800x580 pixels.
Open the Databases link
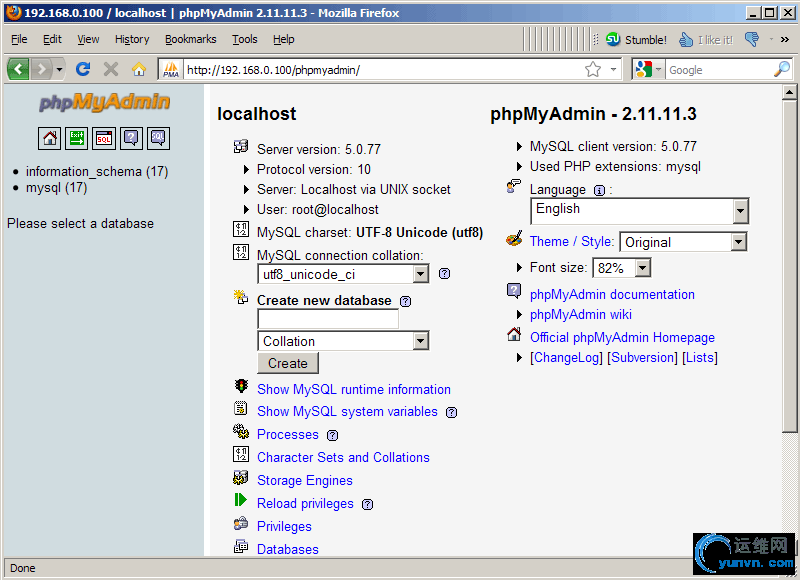point(288,549)
